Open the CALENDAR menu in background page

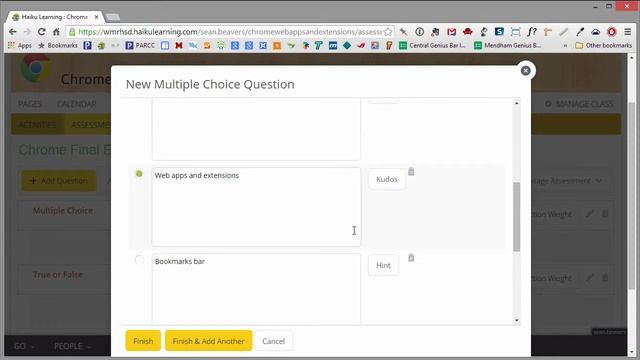point(77,104)
